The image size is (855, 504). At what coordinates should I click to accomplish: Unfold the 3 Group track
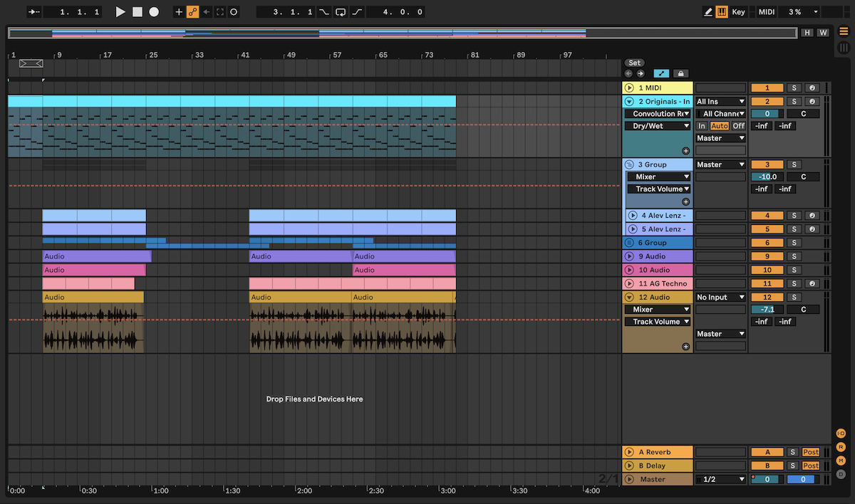coord(629,164)
